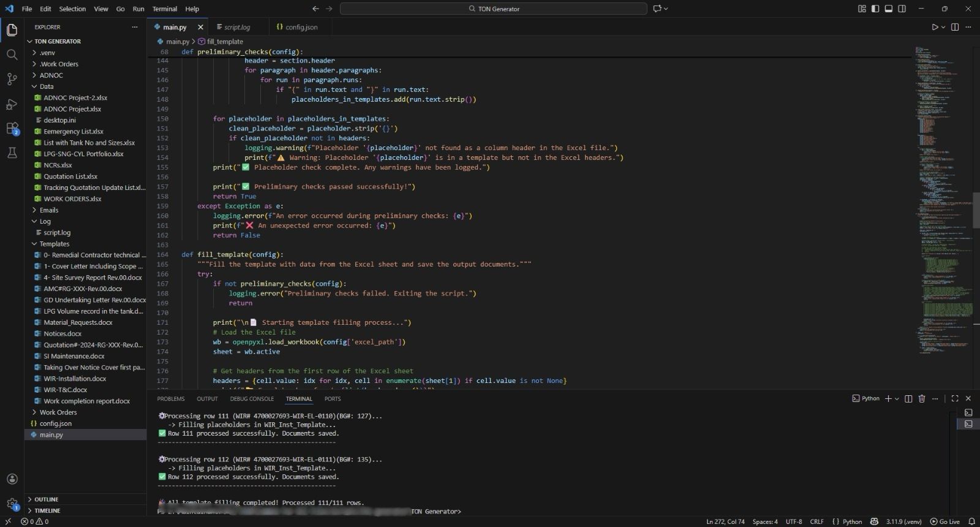Open the remote window status bar button
This screenshot has width=980, height=527.
click(8, 521)
